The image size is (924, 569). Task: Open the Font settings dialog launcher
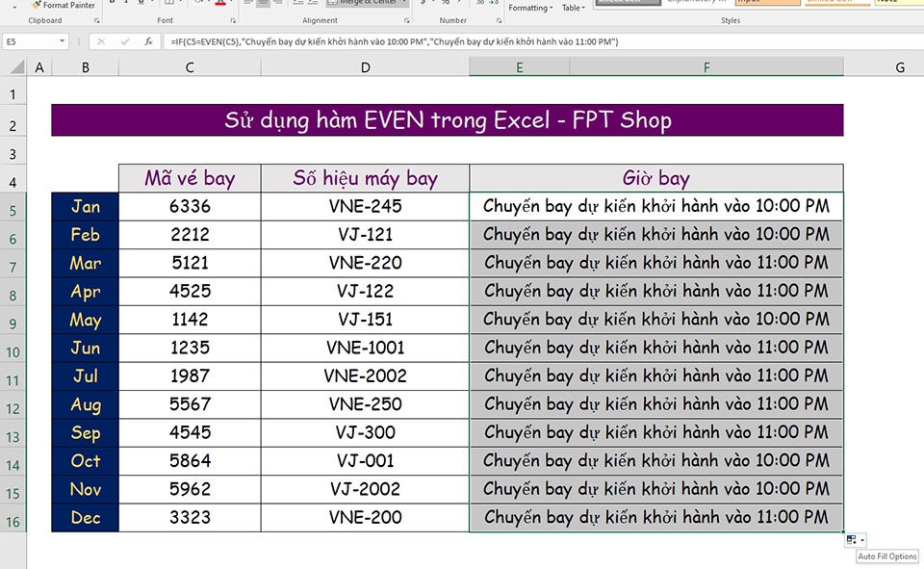pos(233,20)
